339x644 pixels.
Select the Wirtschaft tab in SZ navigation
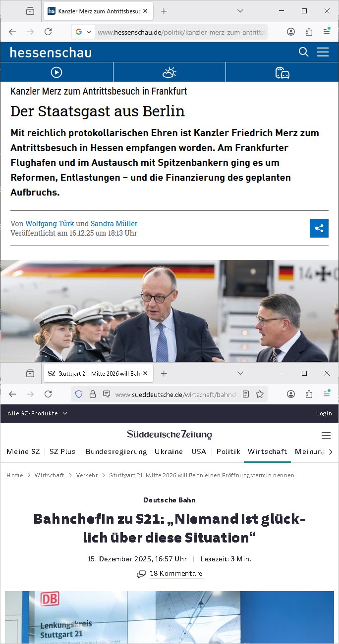(267, 451)
